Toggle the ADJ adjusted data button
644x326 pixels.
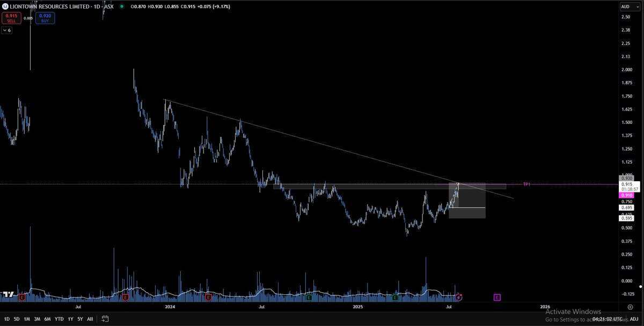click(634, 318)
